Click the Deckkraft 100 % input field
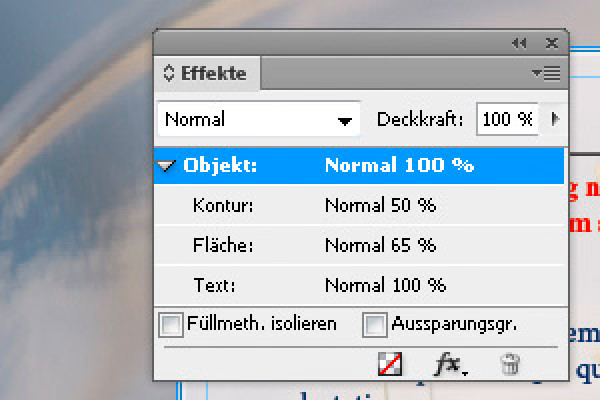Screen dimensions: 600x400 coord(507,119)
